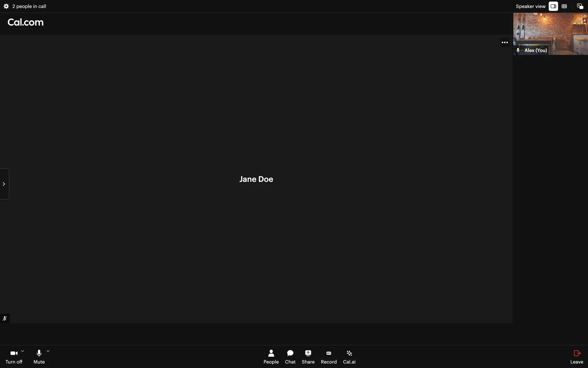Screen dimensions: 588x368
Task: Leave the call
Action: click(x=577, y=357)
